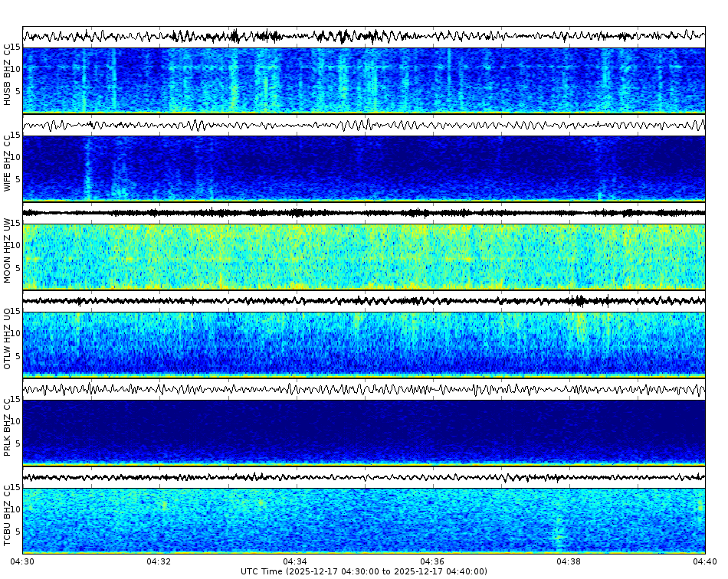Click the UTC Time caption text
This screenshot has width=728, height=579.
click(364, 571)
